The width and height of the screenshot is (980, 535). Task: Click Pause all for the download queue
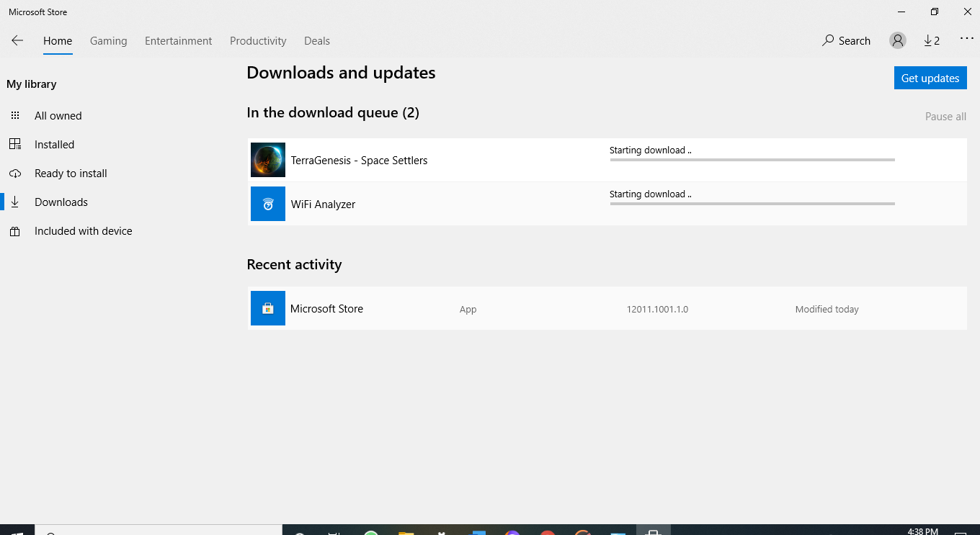[x=945, y=117]
